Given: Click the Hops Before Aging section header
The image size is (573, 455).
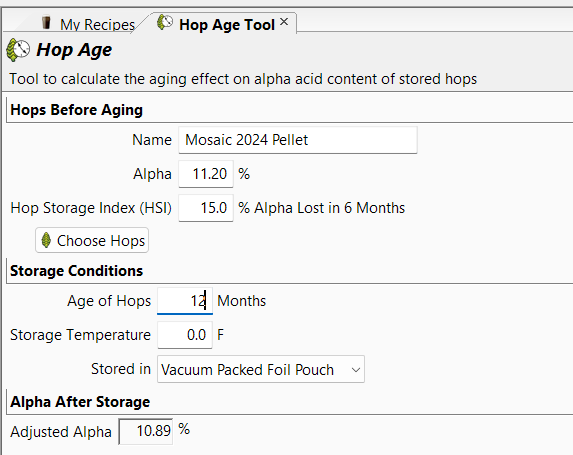Looking at the screenshot, I should coord(77,110).
